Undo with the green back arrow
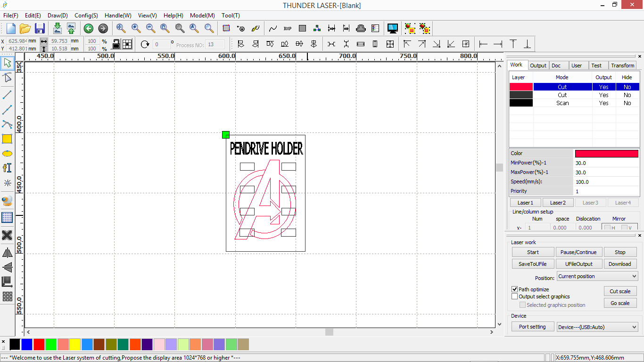The height and width of the screenshot is (362, 644). click(x=88, y=29)
